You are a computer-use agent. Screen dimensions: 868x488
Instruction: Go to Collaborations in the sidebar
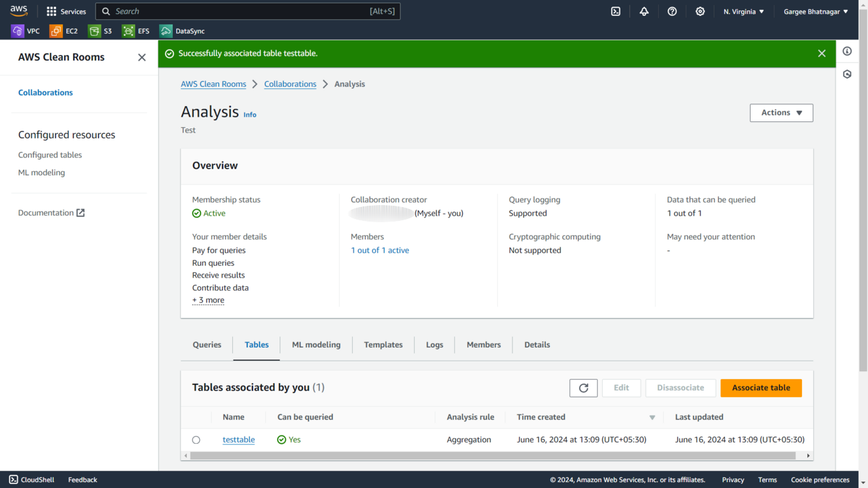tap(46, 92)
